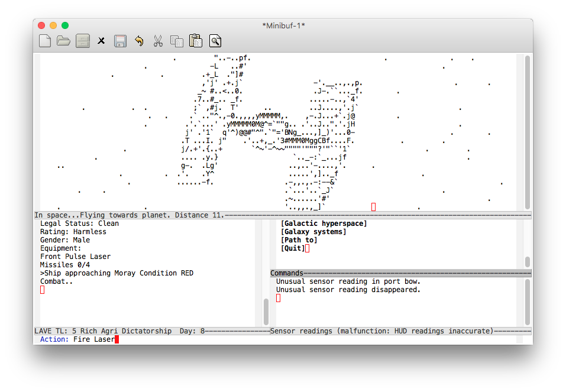Click the 'Ship approaching Moray Condition RED' line

pyautogui.click(x=117, y=273)
